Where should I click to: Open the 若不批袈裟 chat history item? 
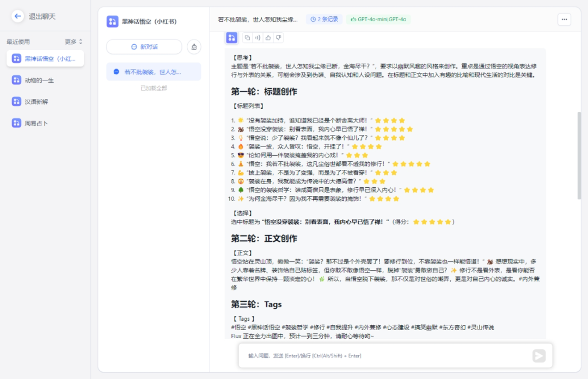click(x=154, y=72)
